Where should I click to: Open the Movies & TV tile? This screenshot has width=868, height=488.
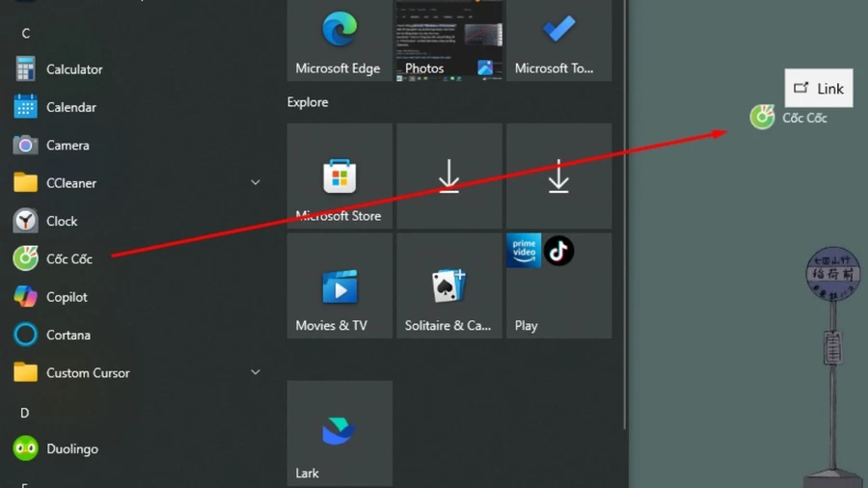click(339, 285)
